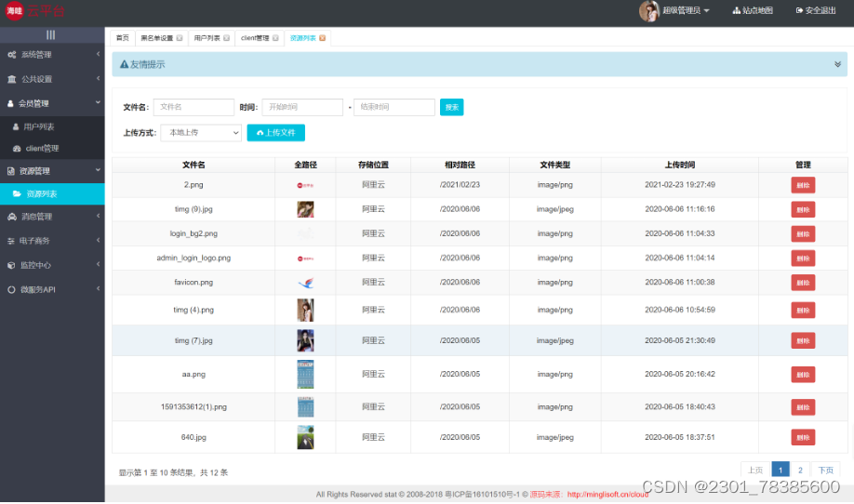Screen dimensions: 854x504
Task: Expand the 电子商务 sidebar menu
Action: (52, 241)
